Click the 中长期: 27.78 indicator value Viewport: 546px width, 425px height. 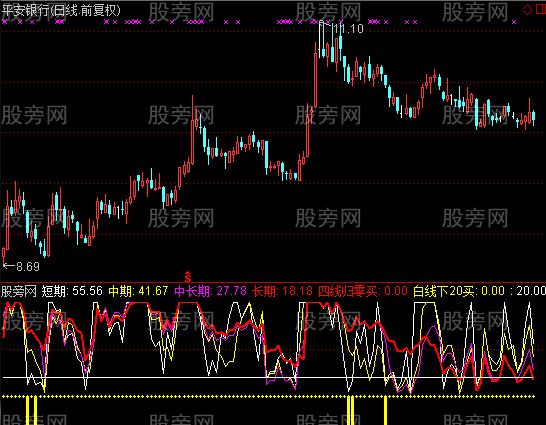coord(210,291)
